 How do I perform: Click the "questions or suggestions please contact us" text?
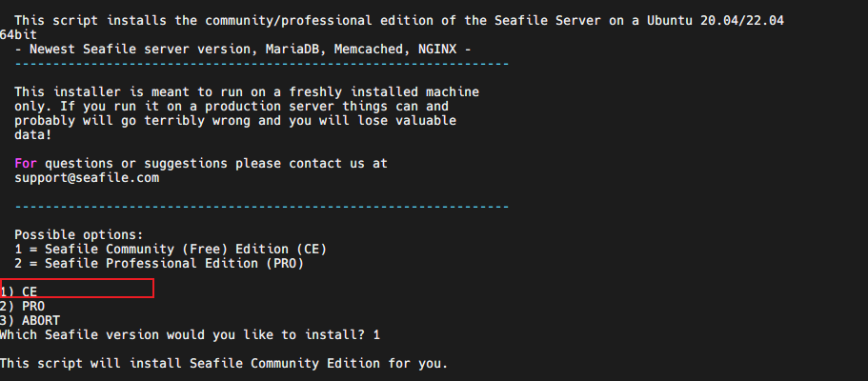[x=216, y=164]
